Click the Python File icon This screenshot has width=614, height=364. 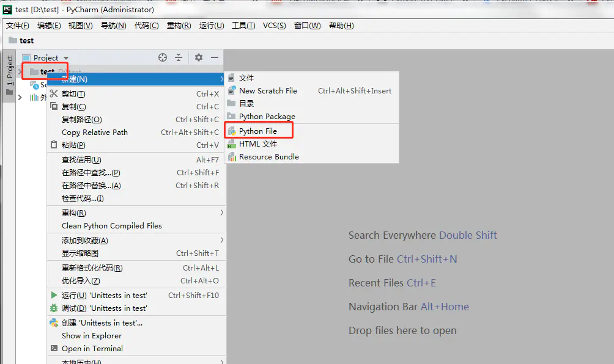231,131
